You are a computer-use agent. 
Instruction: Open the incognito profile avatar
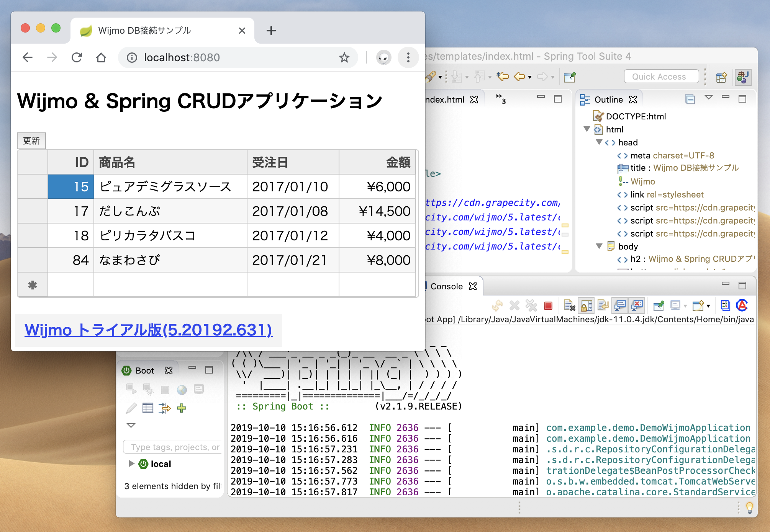coord(383,57)
